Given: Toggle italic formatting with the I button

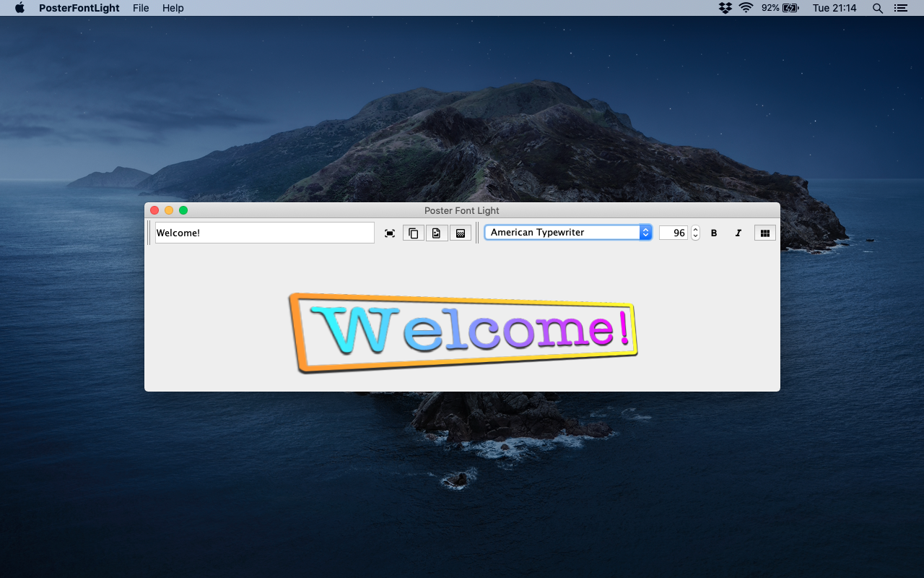Looking at the screenshot, I should pyautogui.click(x=738, y=233).
